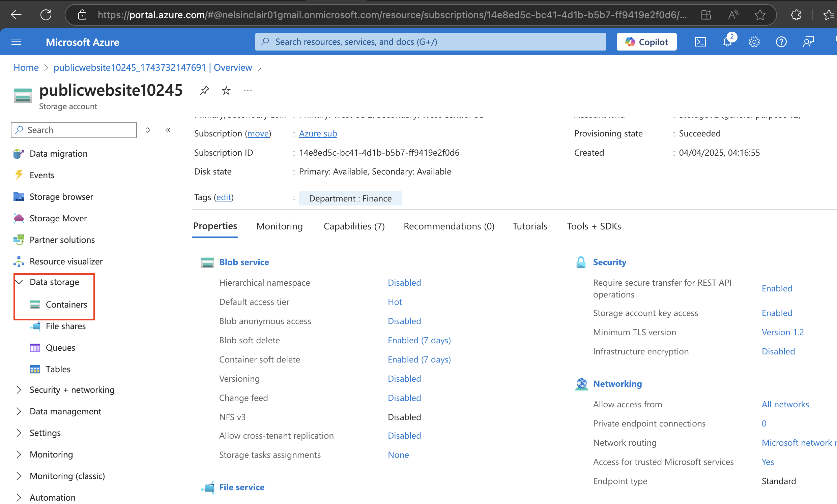Expand the Automation group
This screenshot has width=837, height=504.
coord(52,497)
